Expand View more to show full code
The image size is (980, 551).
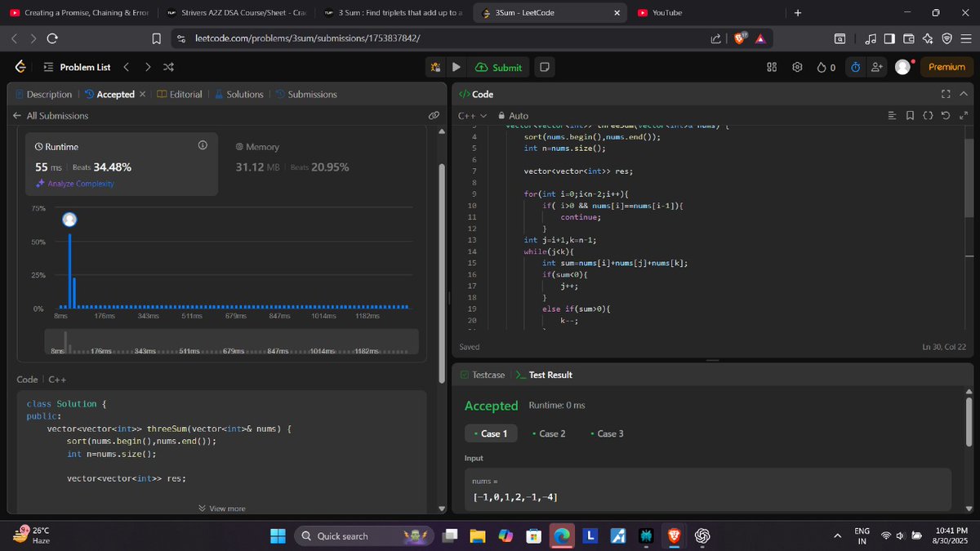pyautogui.click(x=222, y=508)
